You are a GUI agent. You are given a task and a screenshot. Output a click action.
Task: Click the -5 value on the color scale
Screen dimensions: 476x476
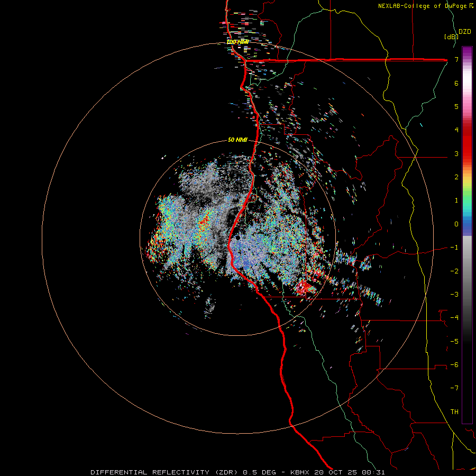(454, 342)
